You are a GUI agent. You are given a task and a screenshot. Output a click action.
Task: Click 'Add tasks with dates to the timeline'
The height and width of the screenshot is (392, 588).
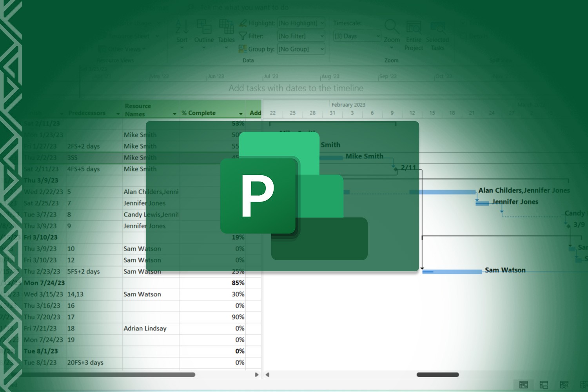[x=296, y=88]
